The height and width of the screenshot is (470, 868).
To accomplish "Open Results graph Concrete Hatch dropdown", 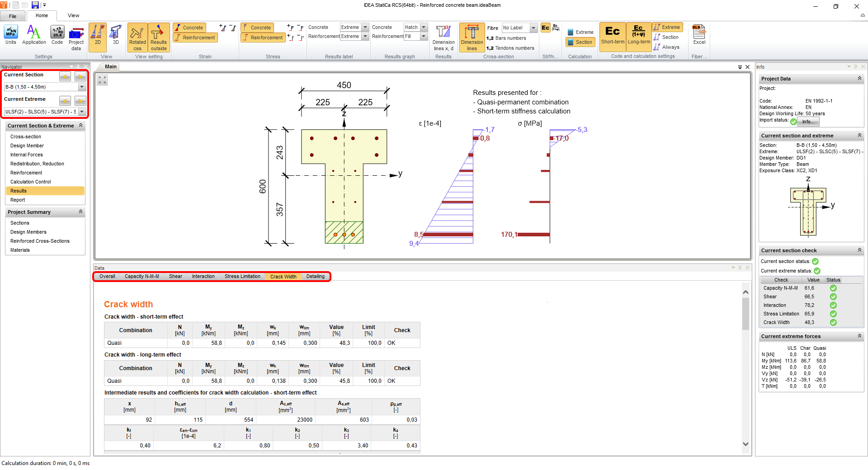I will [x=424, y=27].
